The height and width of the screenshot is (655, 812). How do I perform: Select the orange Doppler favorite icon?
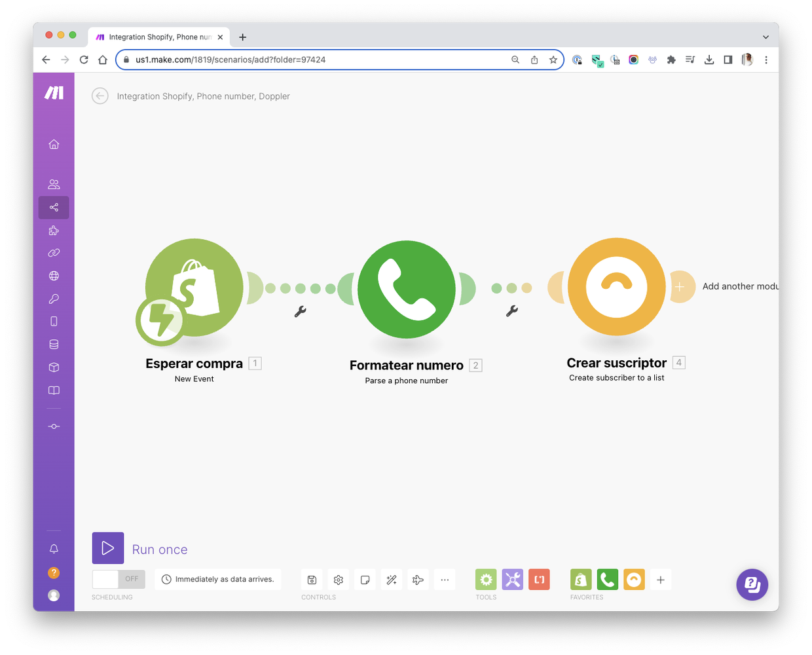pyautogui.click(x=634, y=580)
